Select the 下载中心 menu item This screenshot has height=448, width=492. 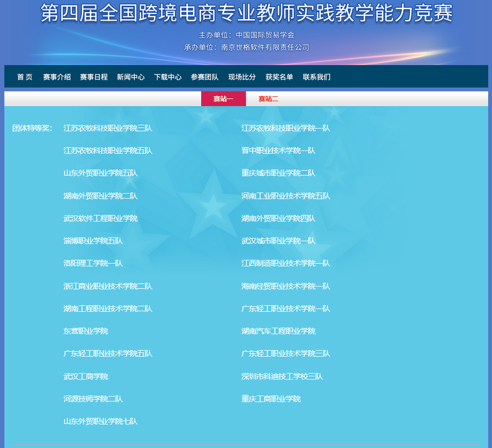click(x=168, y=77)
